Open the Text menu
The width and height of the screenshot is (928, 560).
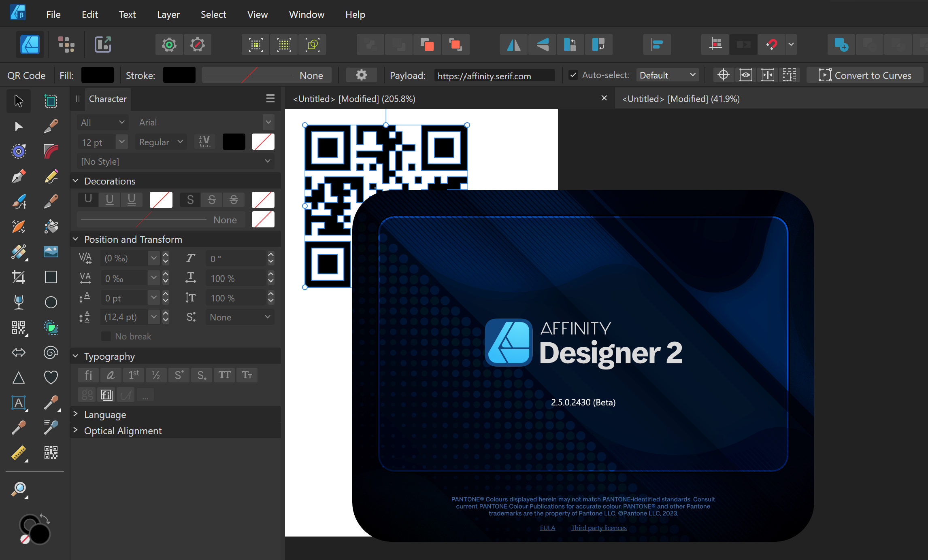click(x=127, y=15)
